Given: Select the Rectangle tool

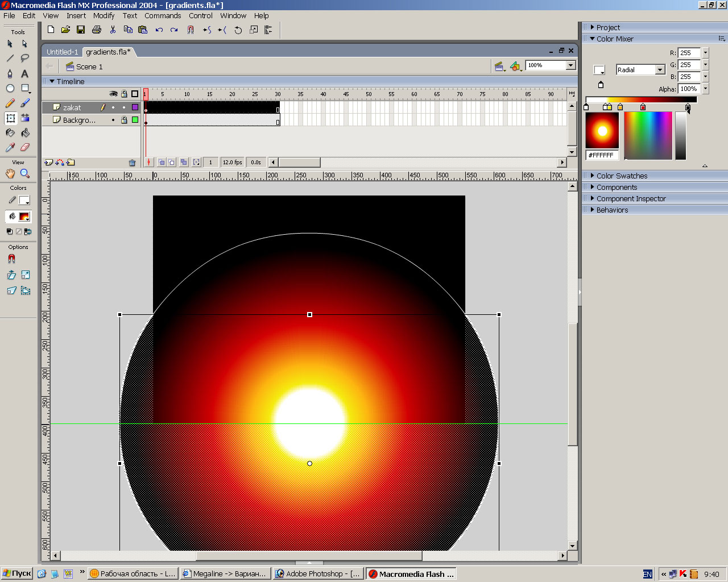Looking at the screenshot, I should click(x=25, y=88).
